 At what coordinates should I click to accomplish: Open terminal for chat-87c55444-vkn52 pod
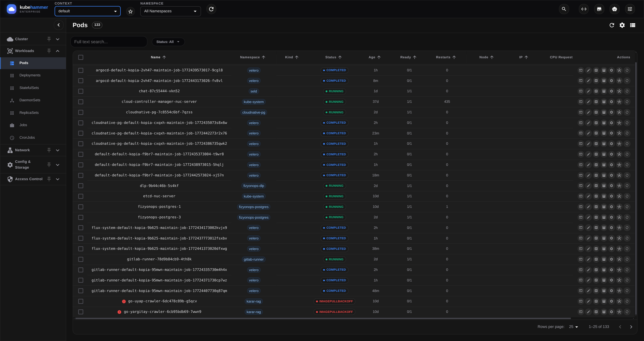coord(581,91)
